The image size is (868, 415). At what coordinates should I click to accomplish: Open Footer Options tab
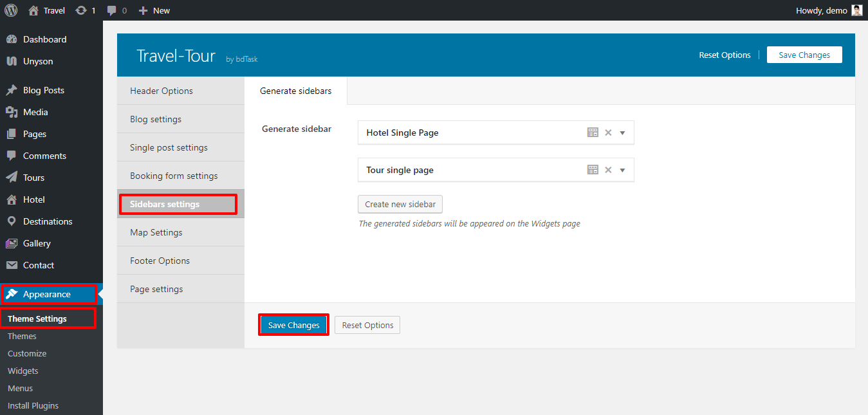pyautogui.click(x=181, y=261)
